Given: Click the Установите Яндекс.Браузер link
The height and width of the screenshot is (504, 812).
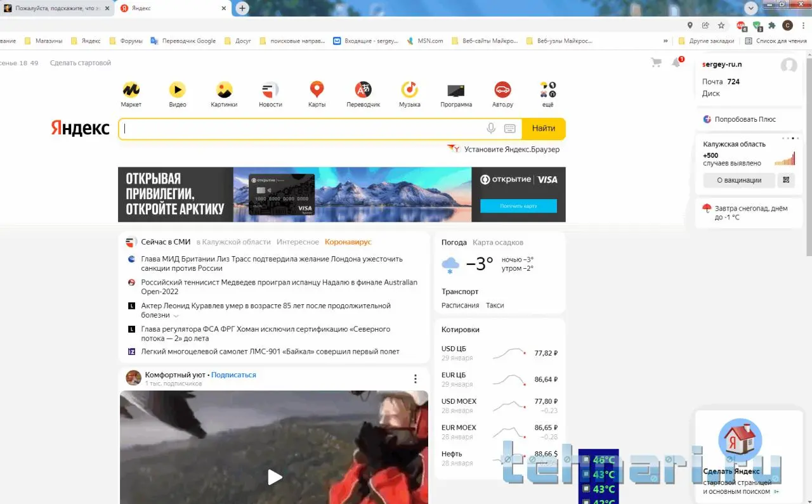Looking at the screenshot, I should point(512,150).
